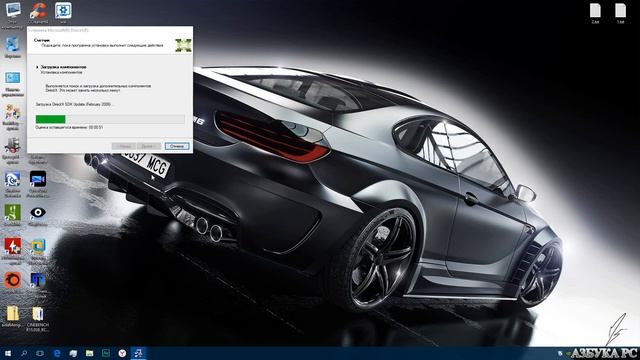
Task: Click the DirectX download progress bar
Action: [x=110, y=119]
